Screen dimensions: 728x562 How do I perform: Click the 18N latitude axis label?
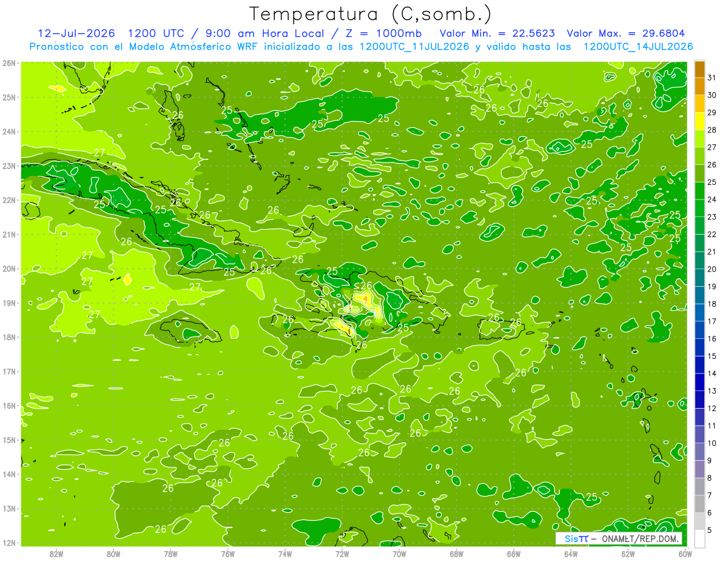(x=8, y=337)
